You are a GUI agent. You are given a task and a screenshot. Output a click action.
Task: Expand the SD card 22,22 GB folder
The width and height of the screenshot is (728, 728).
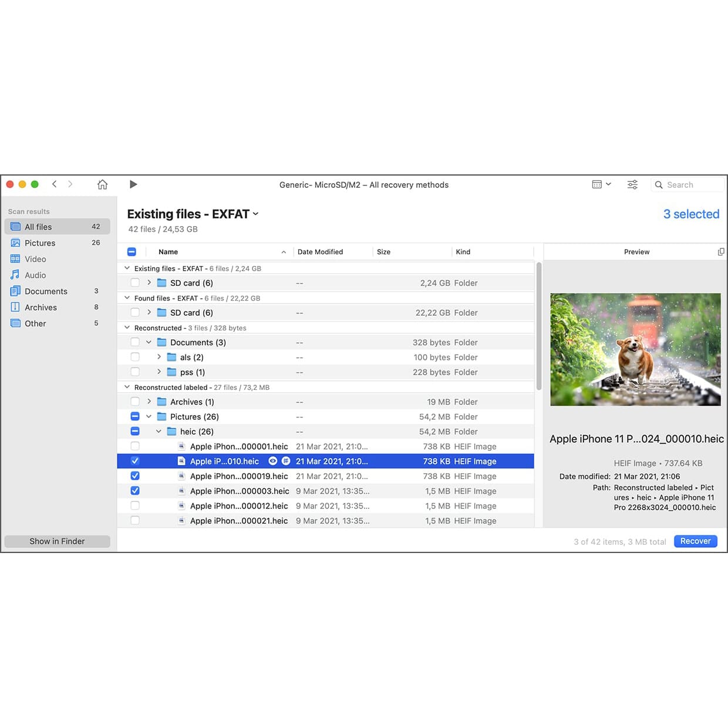coord(149,312)
